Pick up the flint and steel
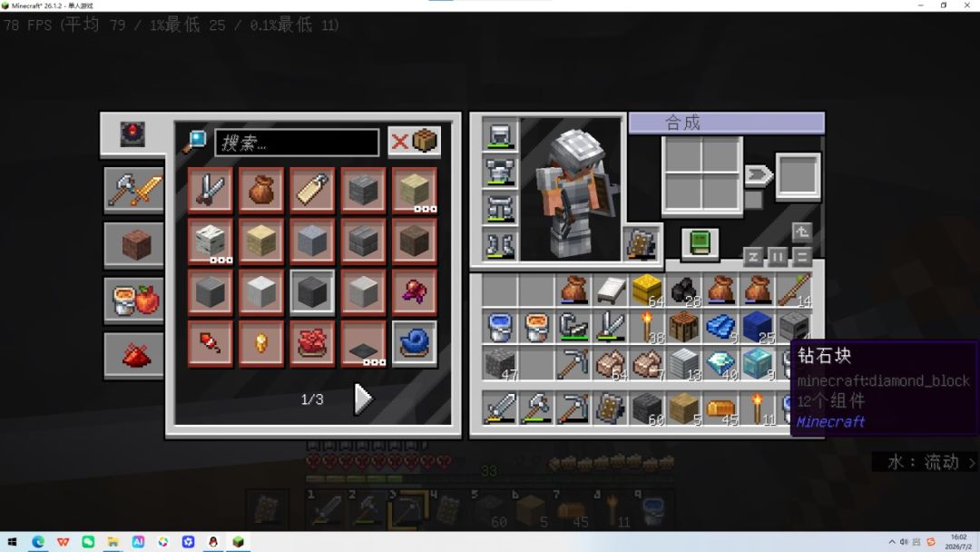The height and width of the screenshot is (552, 980). [x=573, y=327]
